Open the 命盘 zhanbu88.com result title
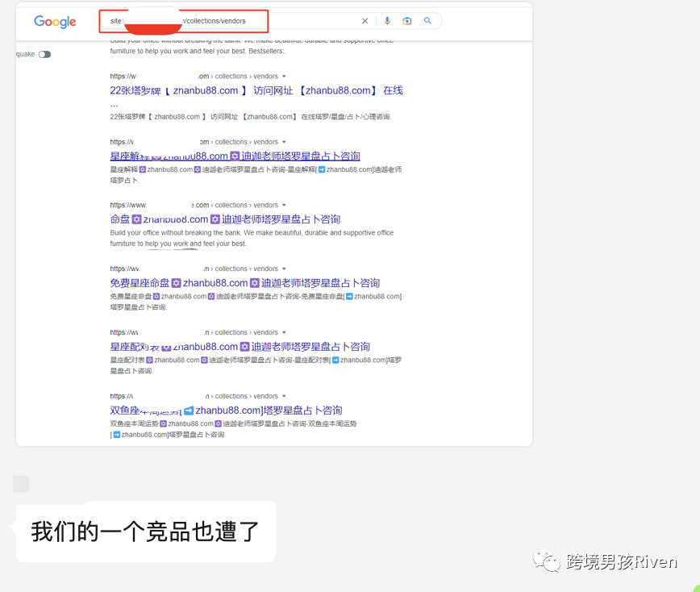Screen dimensions: 700x592 click(225, 219)
